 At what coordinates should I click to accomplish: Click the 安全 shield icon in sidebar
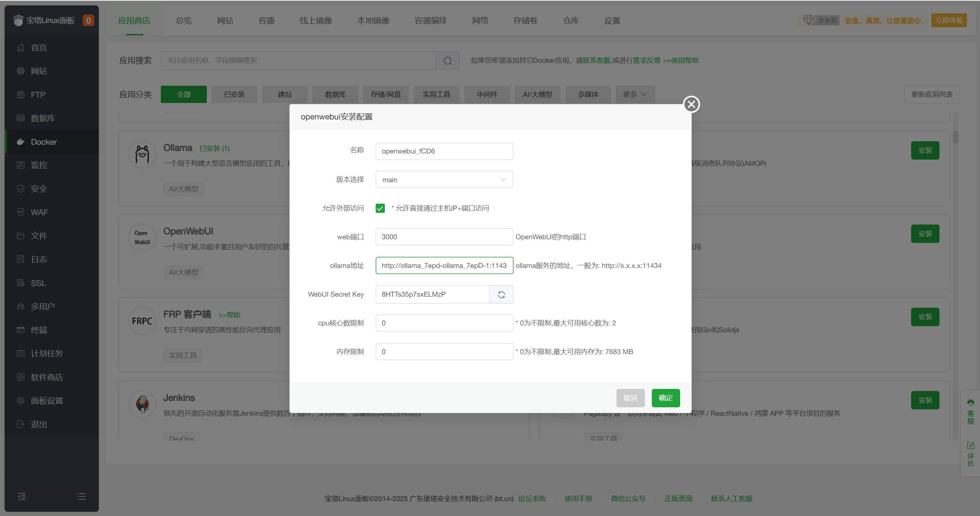click(x=21, y=189)
